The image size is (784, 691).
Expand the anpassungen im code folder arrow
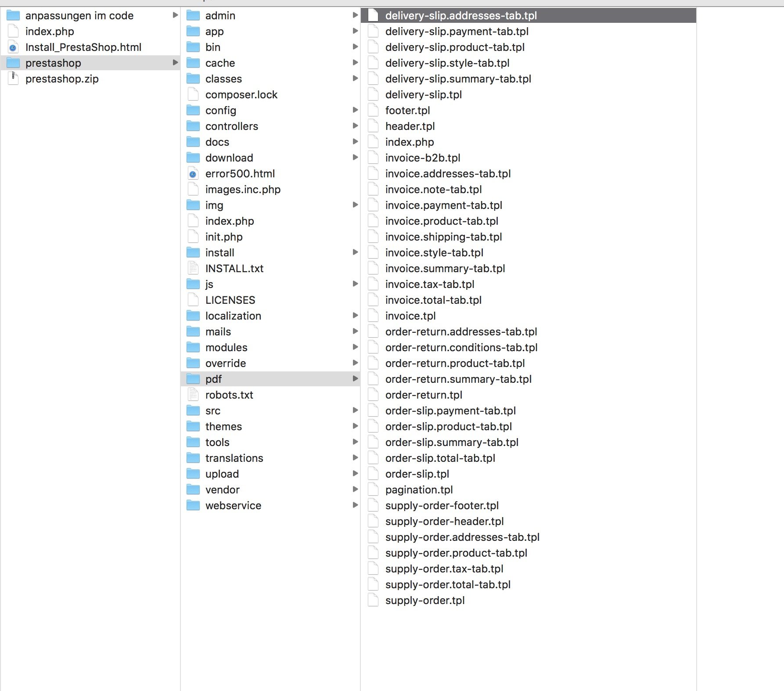coord(175,15)
